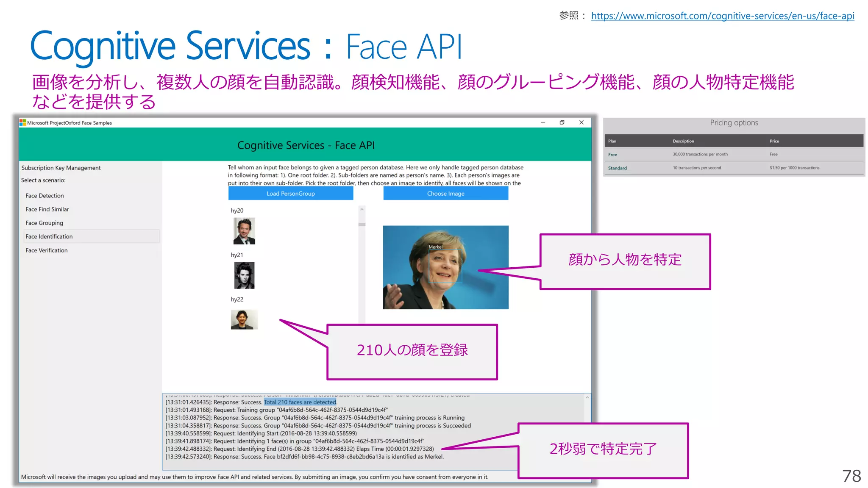
Task: Click the hy22 person thumbnail
Action: point(244,319)
